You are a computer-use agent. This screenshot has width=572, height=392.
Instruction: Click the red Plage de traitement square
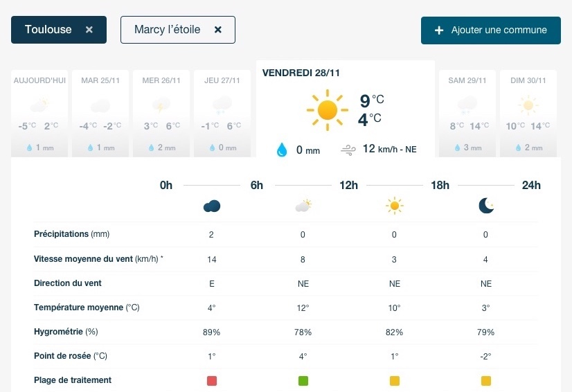212,381
